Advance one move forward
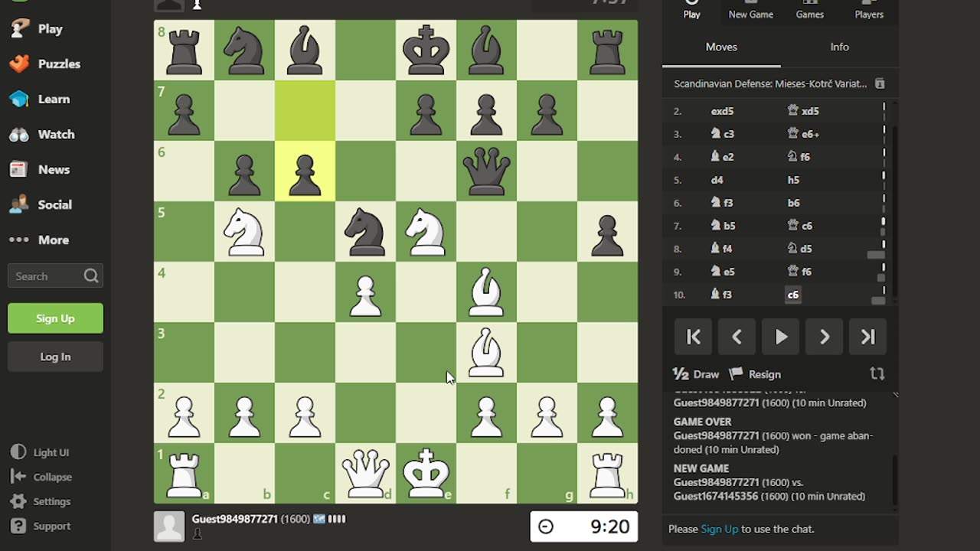The image size is (980, 551). 825,337
